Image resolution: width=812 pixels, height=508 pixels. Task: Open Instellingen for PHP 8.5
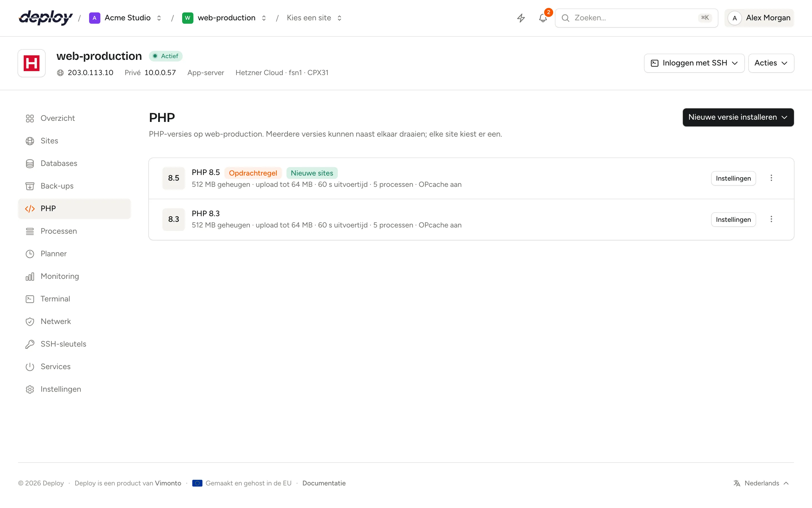coord(733,178)
